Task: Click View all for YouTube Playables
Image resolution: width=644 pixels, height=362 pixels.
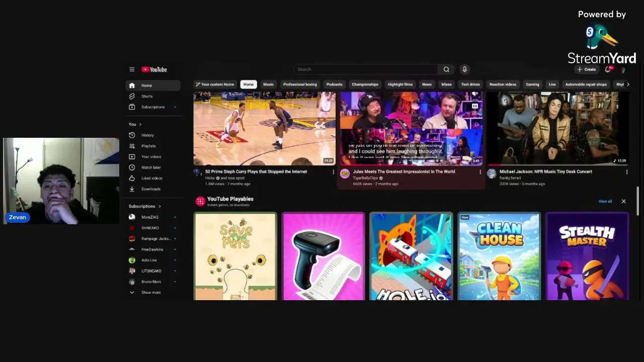Action: [605, 201]
